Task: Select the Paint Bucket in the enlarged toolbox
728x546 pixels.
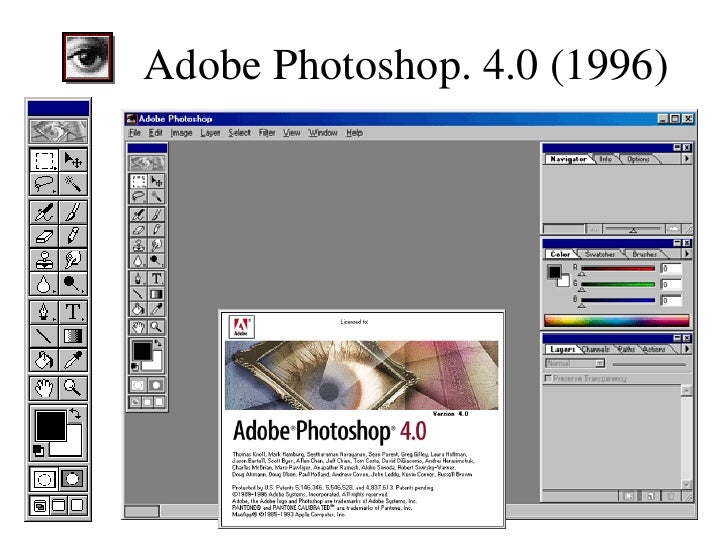Action: [x=44, y=360]
